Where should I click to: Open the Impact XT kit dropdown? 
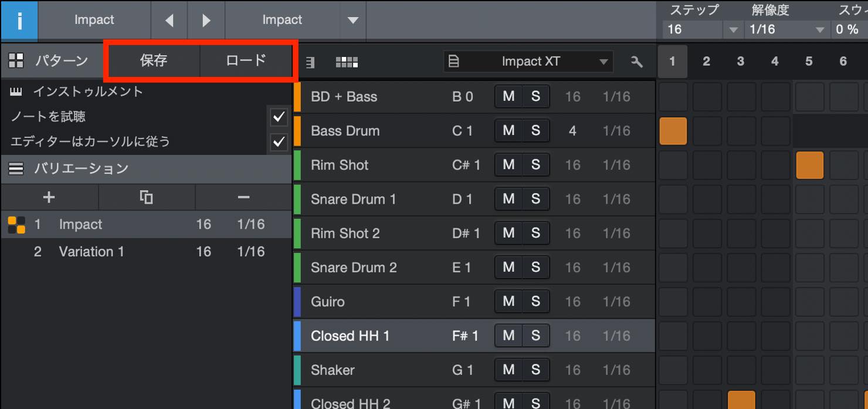pyautogui.click(x=528, y=62)
